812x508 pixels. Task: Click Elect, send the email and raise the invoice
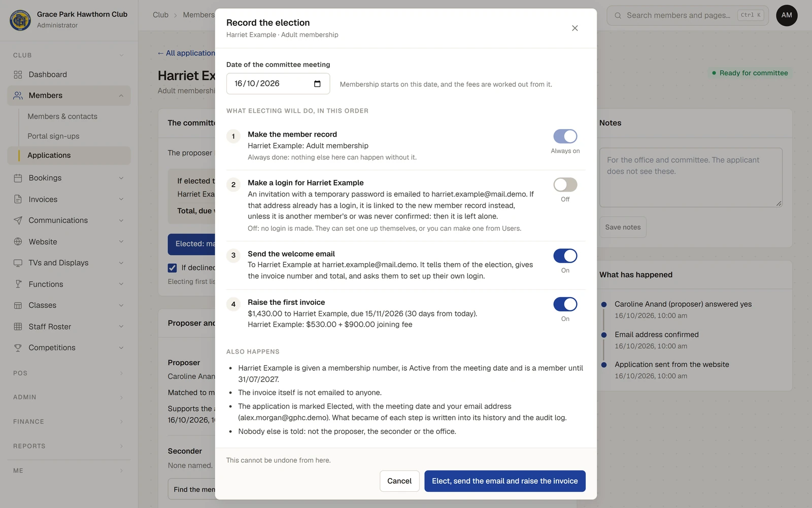click(505, 481)
